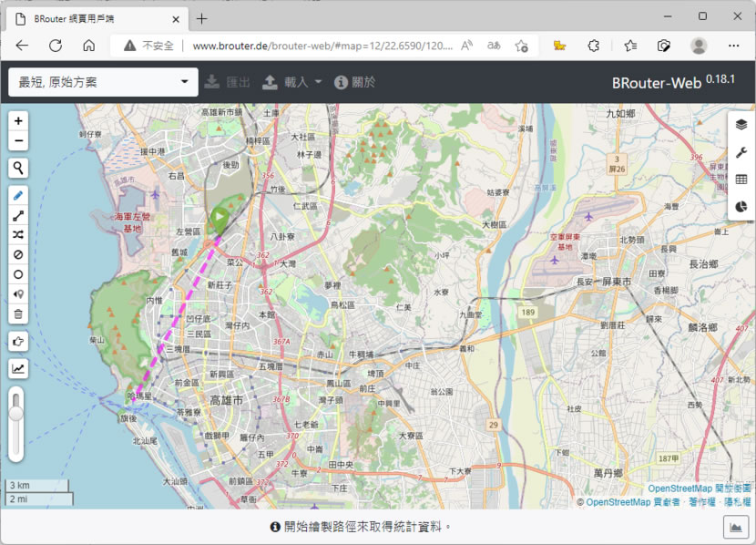Click the yellow extension icon in toolbar
Viewport: 756px width, 545px height.
[559, 46]
